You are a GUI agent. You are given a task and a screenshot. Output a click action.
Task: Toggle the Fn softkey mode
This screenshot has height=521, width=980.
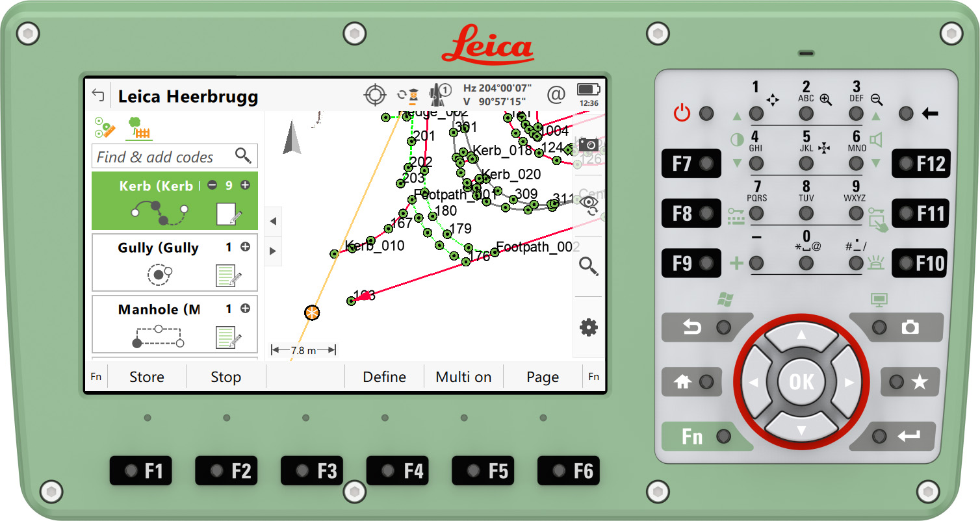tap(95, 377)
